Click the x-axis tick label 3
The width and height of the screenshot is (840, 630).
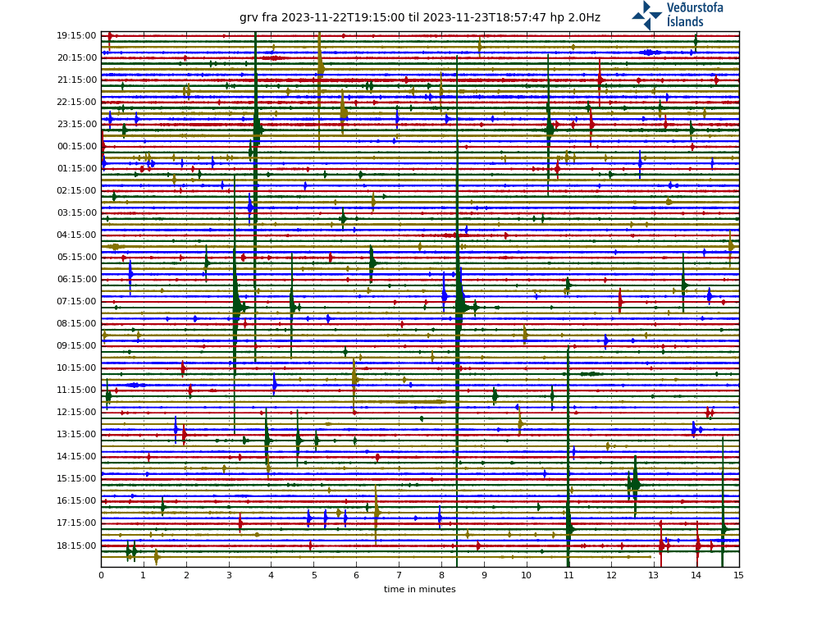click(229, 575)
